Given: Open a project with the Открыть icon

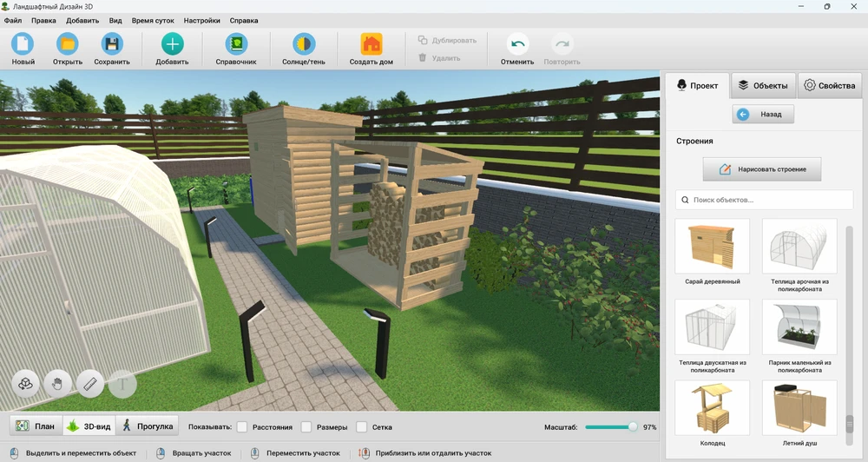Looking at the screenshot, I should [x=67, y=44].
